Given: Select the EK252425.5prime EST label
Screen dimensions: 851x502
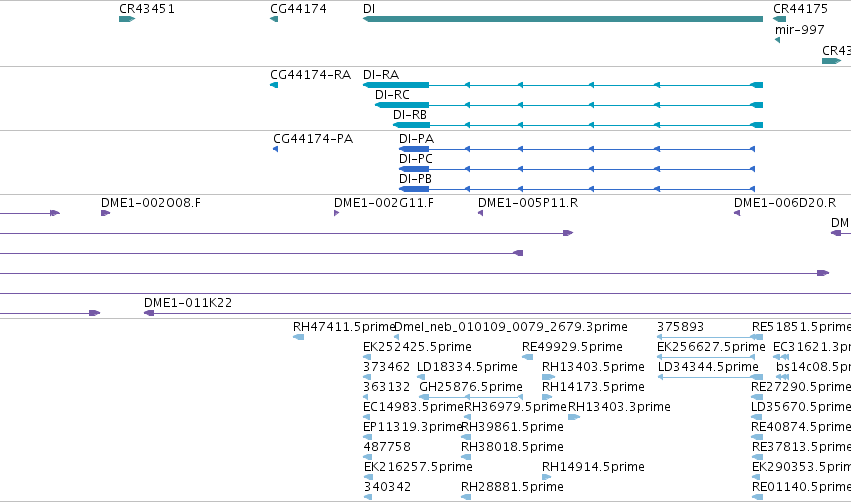Looking at the screenshot, I should point(417,346).
